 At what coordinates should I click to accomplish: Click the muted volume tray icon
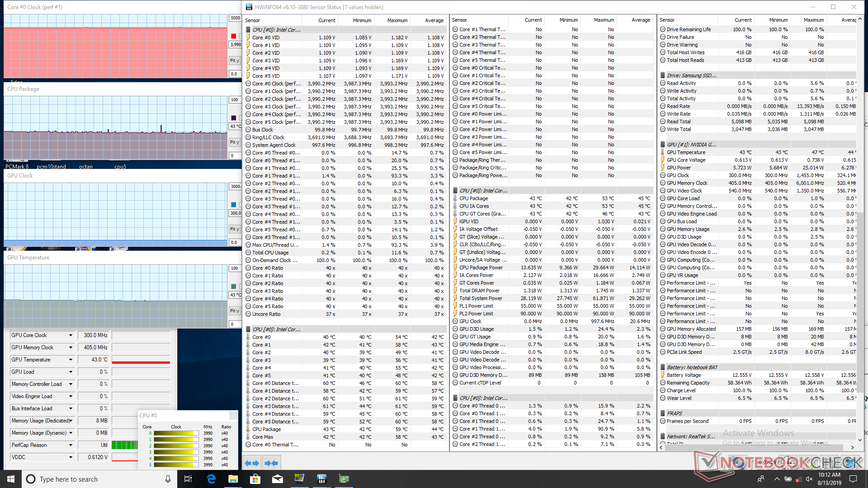coord(809,479)
